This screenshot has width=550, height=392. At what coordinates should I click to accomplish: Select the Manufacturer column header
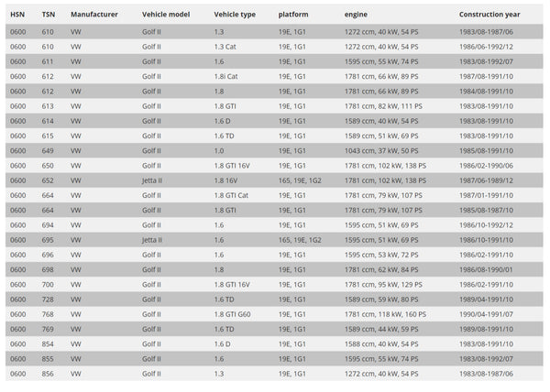coord(93,16)
